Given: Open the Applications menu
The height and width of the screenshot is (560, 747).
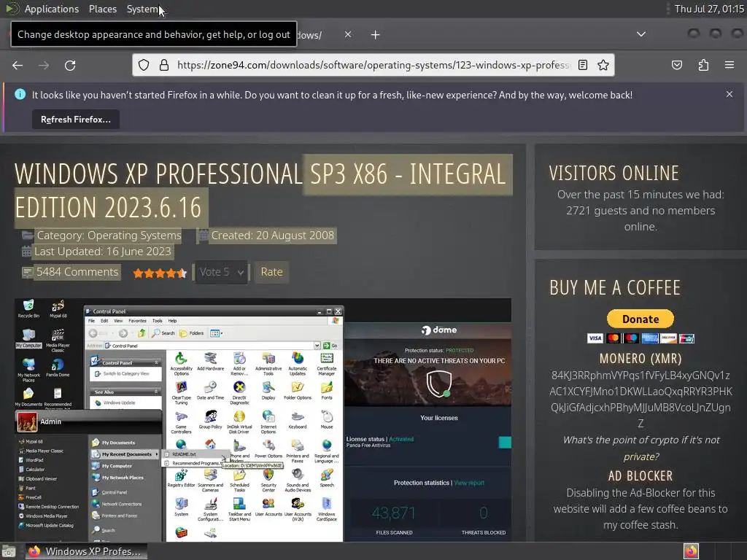Looking at the screenshot, I should coord(52,9).
